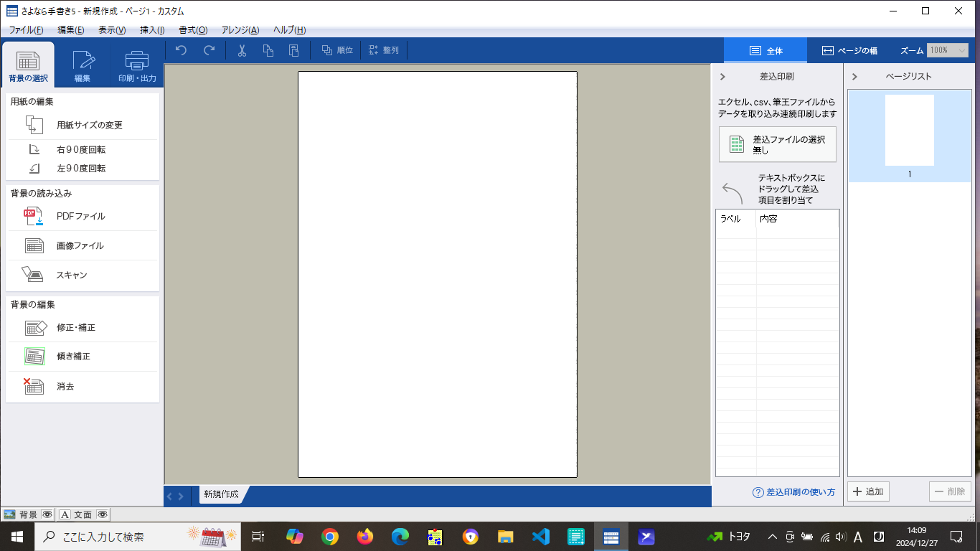Select the 新規作成 document tab
The image size is (980, 551).
221,494
